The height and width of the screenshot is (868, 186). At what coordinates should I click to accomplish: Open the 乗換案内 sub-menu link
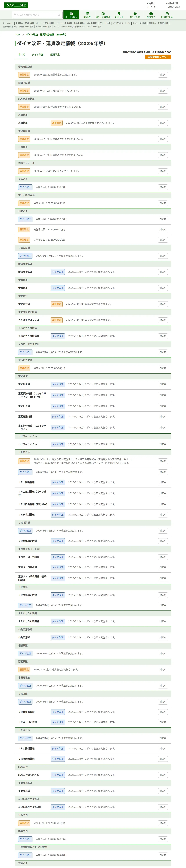19,23
